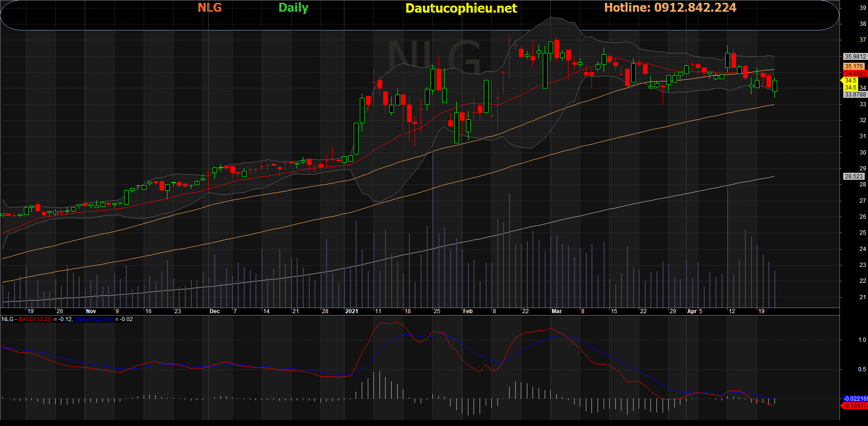The height and width of the screenshot is (426, 868).
Task: Select the 33.8788 lower band label
Action: [x=855, y=95]
